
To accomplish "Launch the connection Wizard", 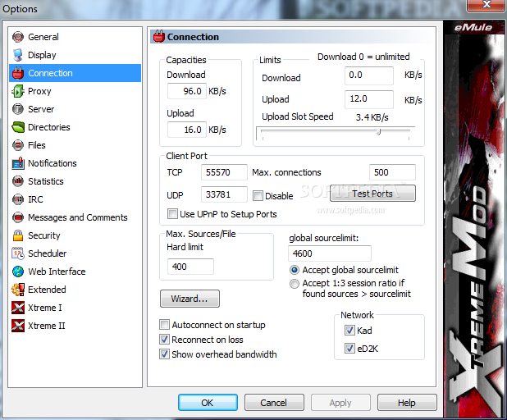I will 190,299.
